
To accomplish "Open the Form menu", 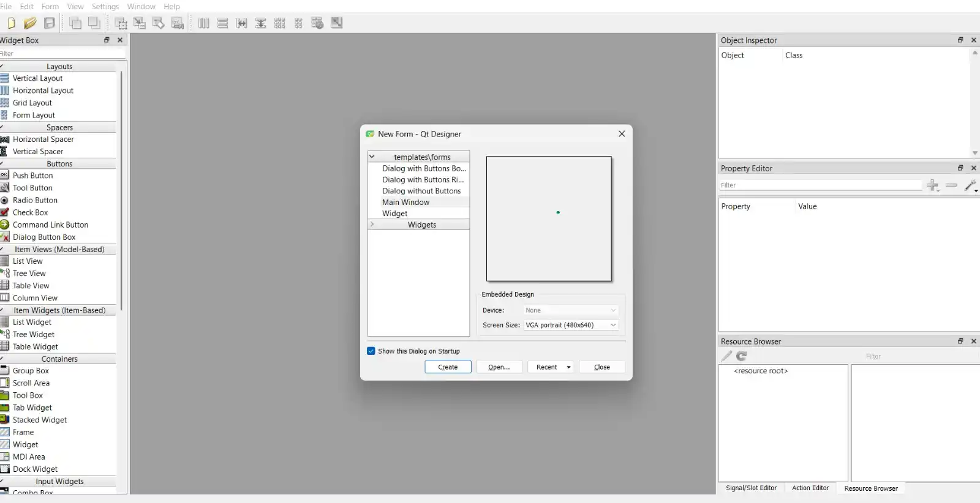I will [x=50, y=6].
